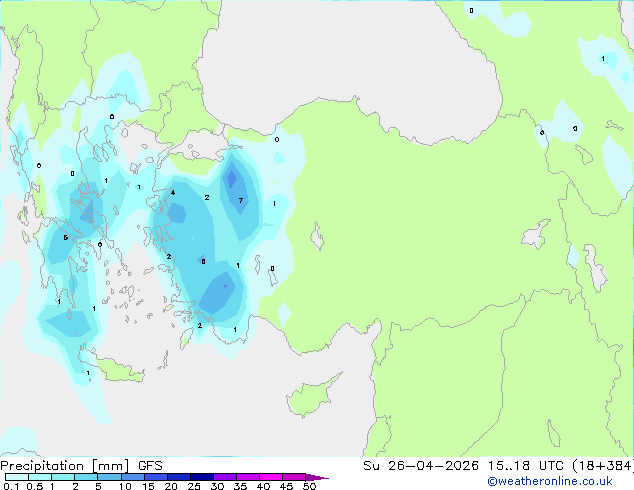Click the legend label '50'
Image resolution: width=634 pixels, height=490 pixels.
click(309, 486)
